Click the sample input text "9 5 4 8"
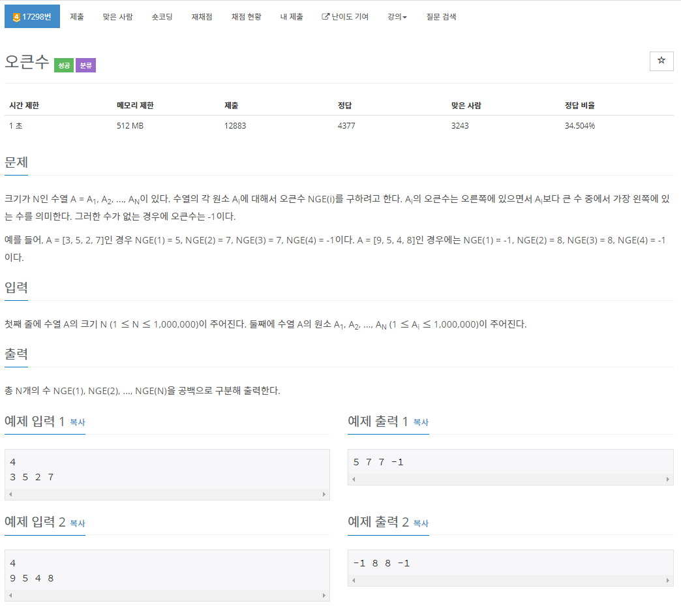Image resolution: width=681 pixels, height=616 pixels. 32,579
